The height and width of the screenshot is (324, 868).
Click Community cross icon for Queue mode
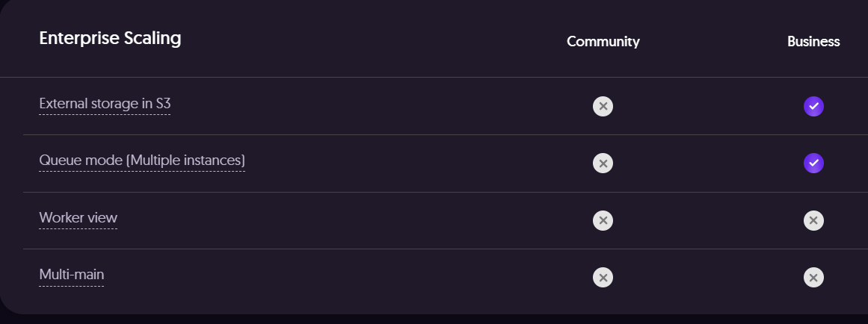[x=603, y=163]
